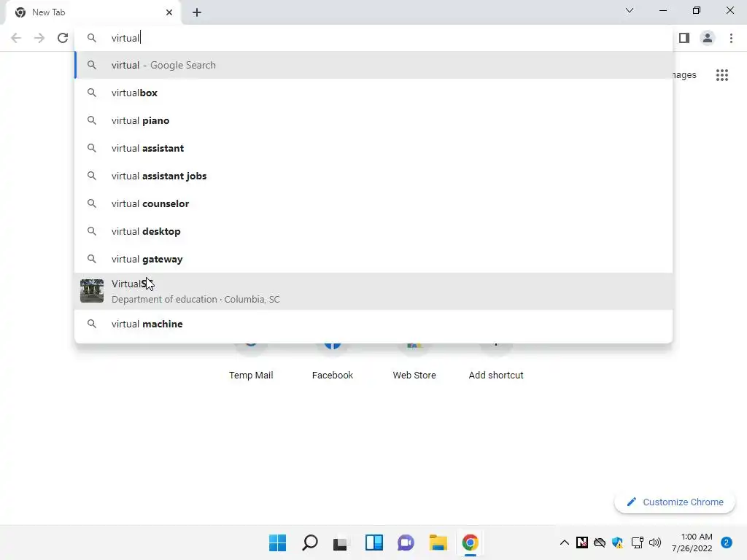
Task: Click the N tray icon
Action: [581, 542]
